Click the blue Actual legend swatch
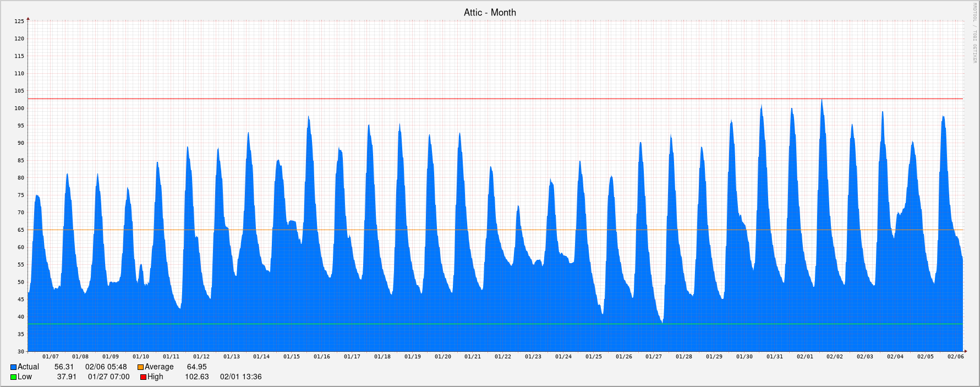The height and width of the screenshot is (387, 980). pos(13,367)
